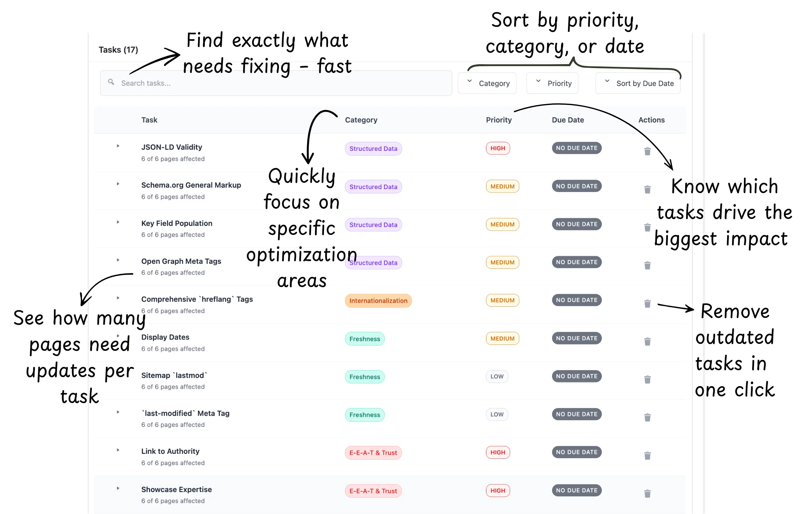
Task: Expand the last-modified Meta Tag row
Action: click(x=118, y=412)
